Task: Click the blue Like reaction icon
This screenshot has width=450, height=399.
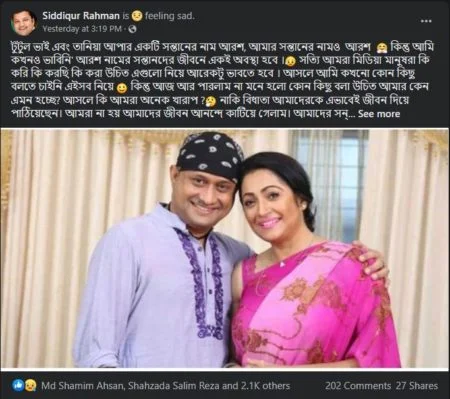Action: (17, 386)
